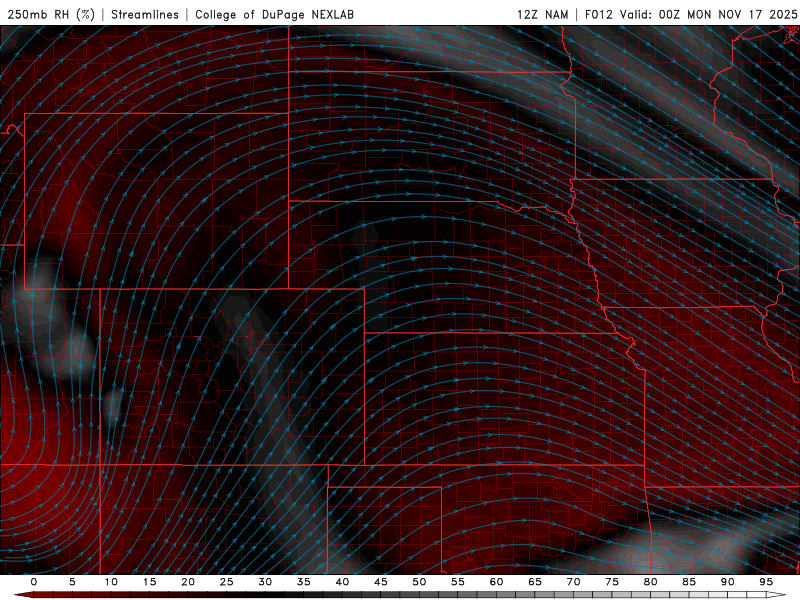The width and height of the screenshot is (800, 600).
Task: Select the 70 label on the color scale
Action: (x=573, y=582)
